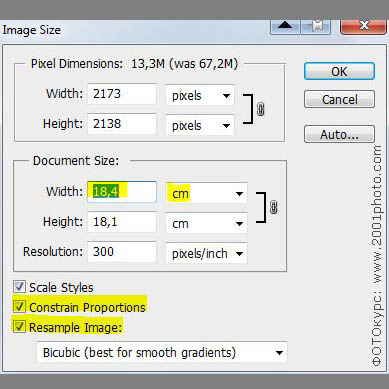The image size is (389, 389).
Task: Open the pixel Height units dropdown
Action: tap(200, 126)
